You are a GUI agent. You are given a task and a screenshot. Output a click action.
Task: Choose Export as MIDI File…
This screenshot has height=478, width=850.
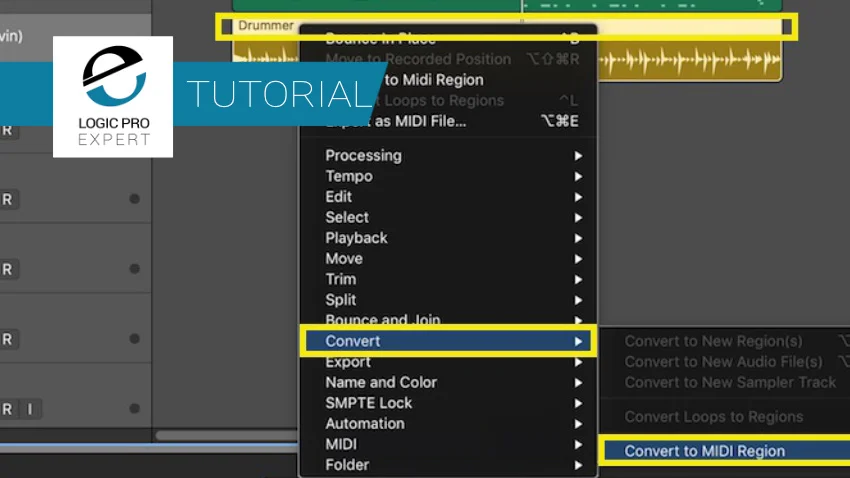click(x=448, y=121)
